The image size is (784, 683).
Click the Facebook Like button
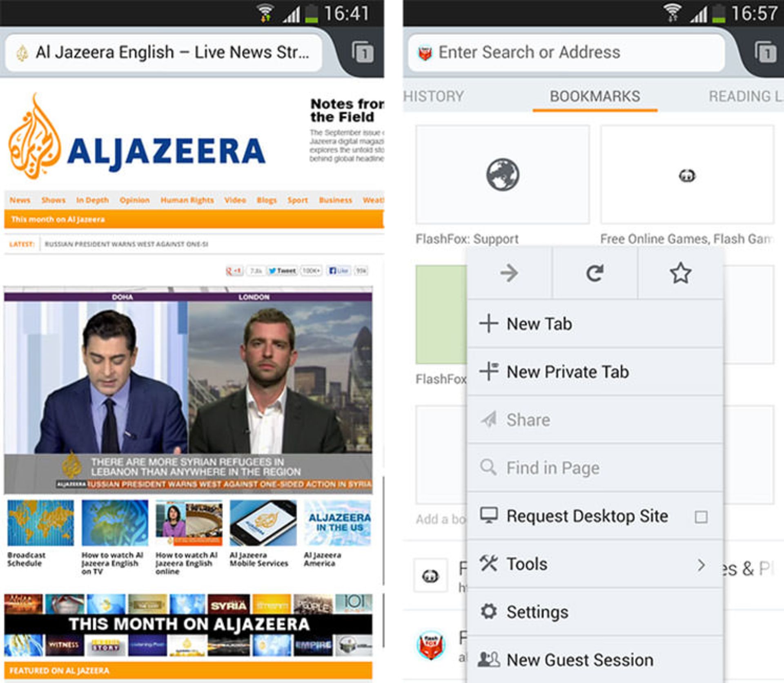point(339,270)
